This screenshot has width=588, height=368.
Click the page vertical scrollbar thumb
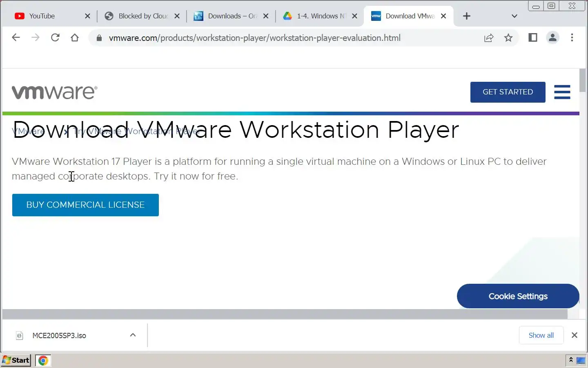583,81
